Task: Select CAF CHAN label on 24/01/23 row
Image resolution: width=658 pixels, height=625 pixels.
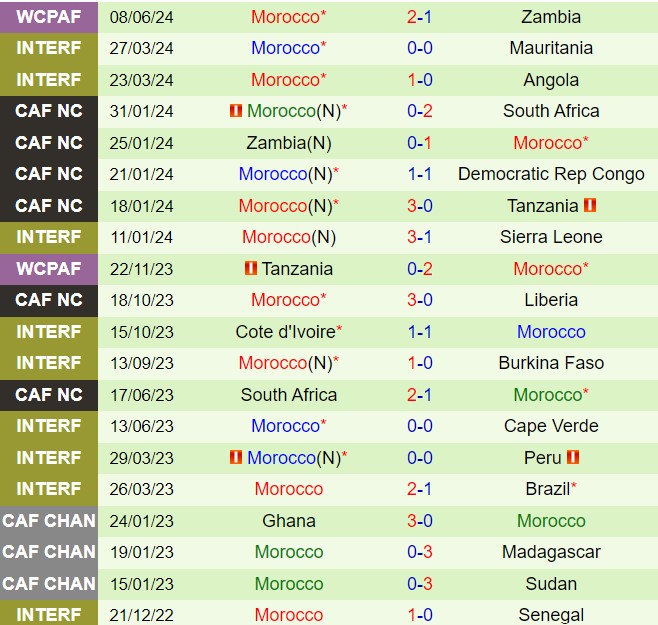Action: (x=49, y=520)
